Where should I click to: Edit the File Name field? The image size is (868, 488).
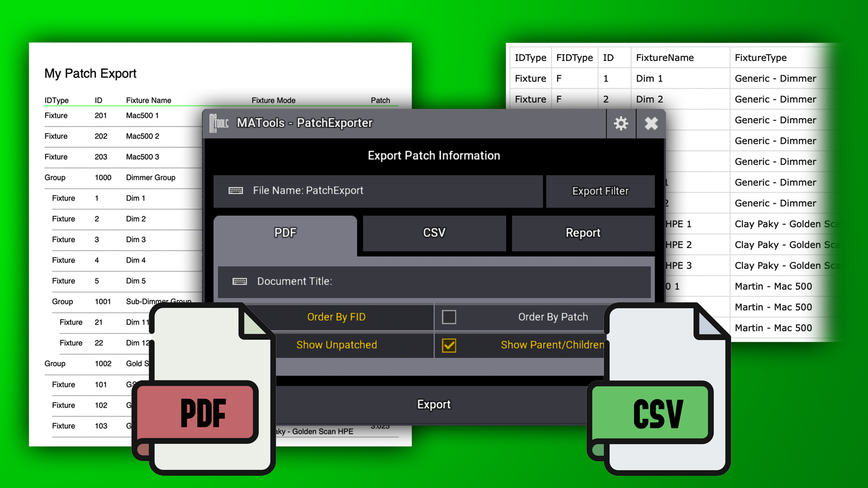[378, 191]
